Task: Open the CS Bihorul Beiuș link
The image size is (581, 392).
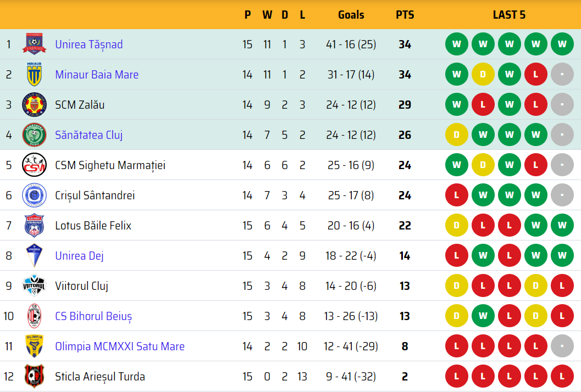Action: click(x=93, y=316)
